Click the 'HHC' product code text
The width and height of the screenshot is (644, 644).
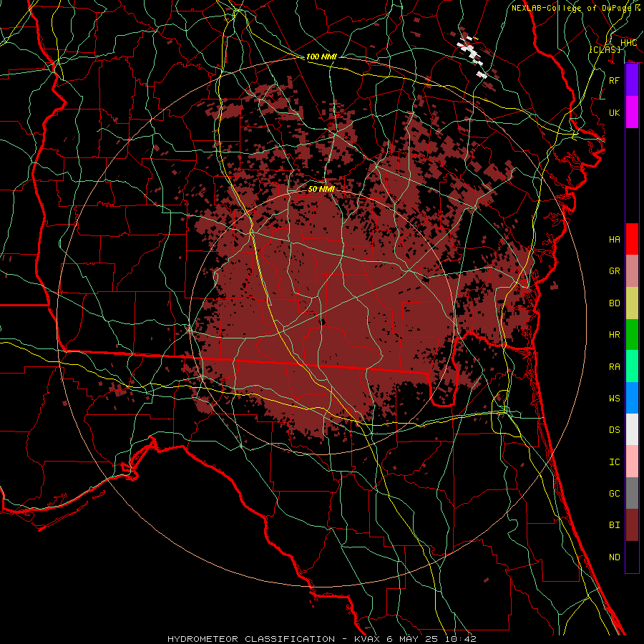pos(628,43)
